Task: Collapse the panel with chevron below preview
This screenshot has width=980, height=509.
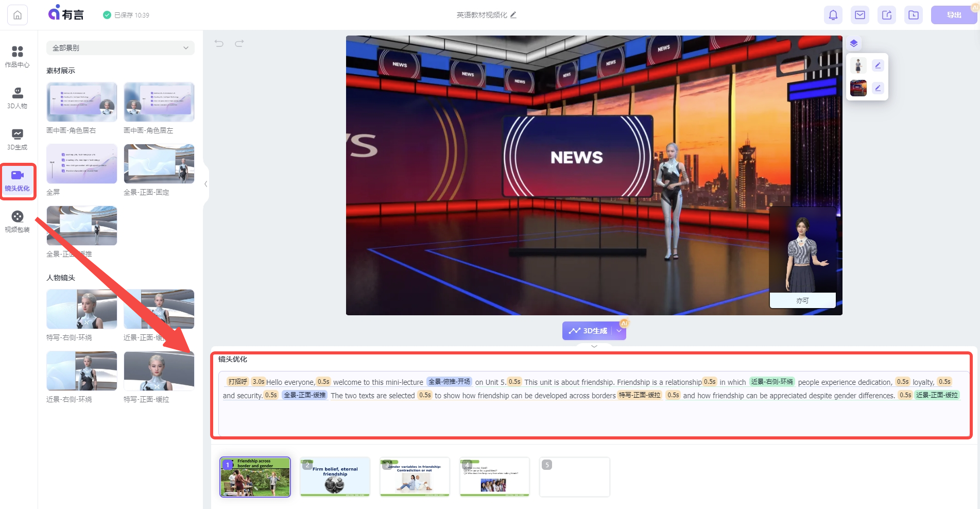Action: (x=594, y=346)
